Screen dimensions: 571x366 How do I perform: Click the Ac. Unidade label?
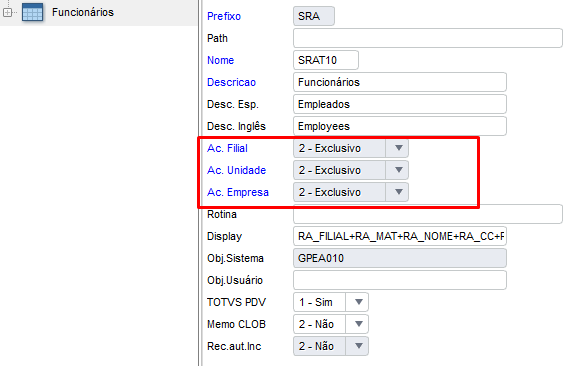[x=236, y=170]
